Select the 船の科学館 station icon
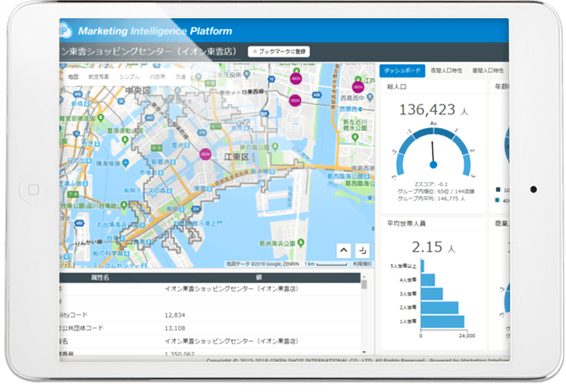The height and width of the screenshot is (392, 566). pos(127,253)
